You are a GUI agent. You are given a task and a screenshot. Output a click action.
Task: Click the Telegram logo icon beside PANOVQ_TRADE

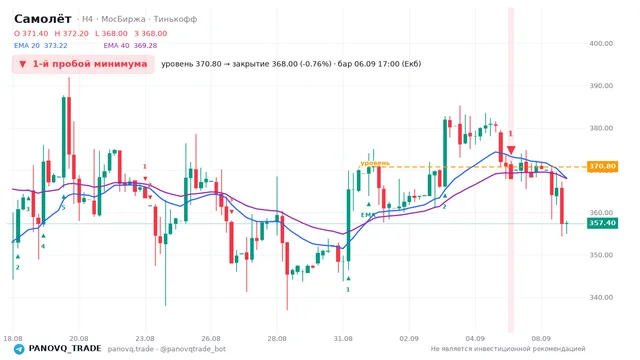[x=19, y=349]
